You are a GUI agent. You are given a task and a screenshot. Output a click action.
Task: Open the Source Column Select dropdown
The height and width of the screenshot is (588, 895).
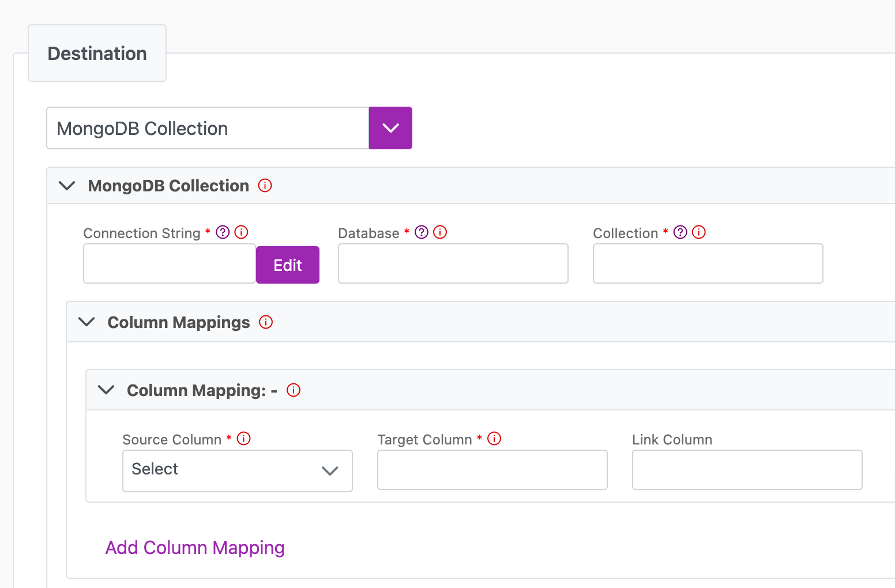coord(238,470)
